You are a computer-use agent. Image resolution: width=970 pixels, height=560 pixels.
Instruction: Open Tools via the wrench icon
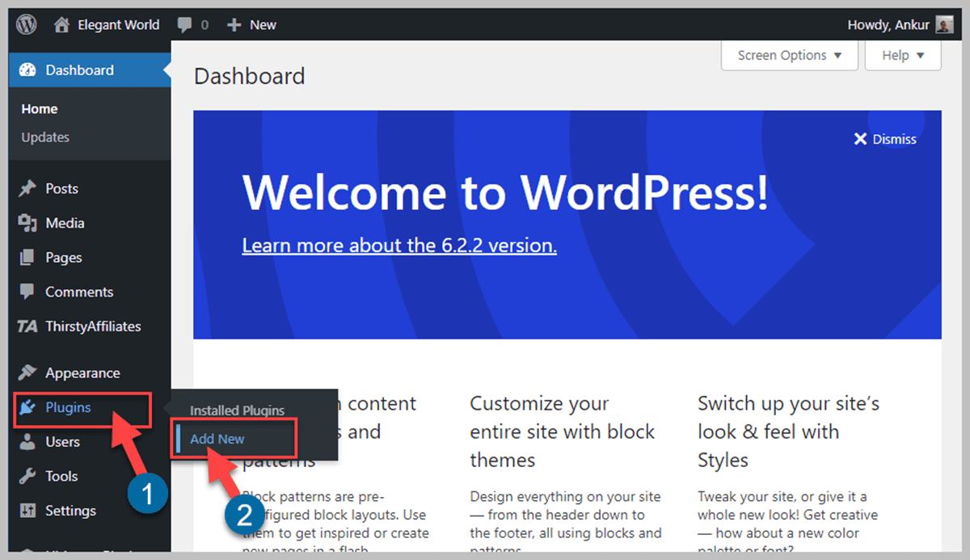27,476
